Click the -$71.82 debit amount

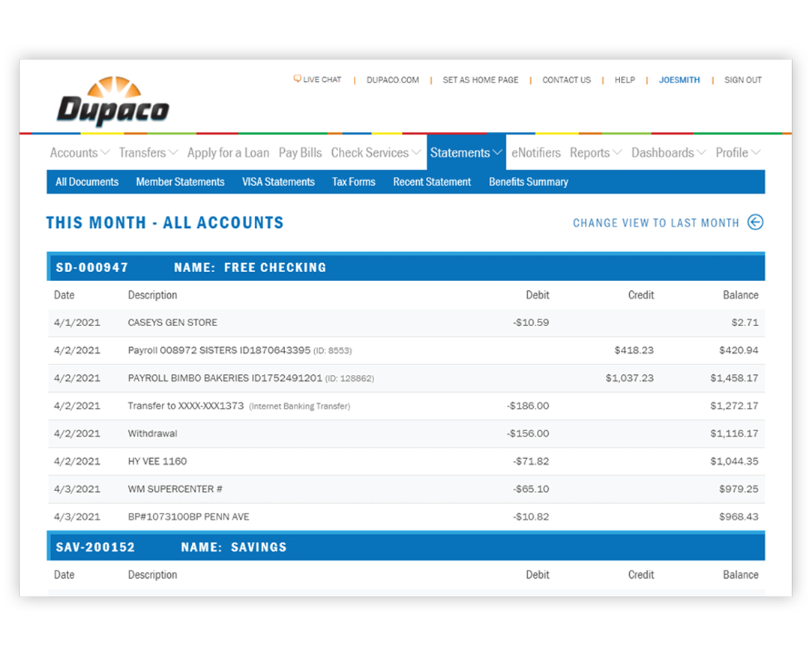[531, 461]
